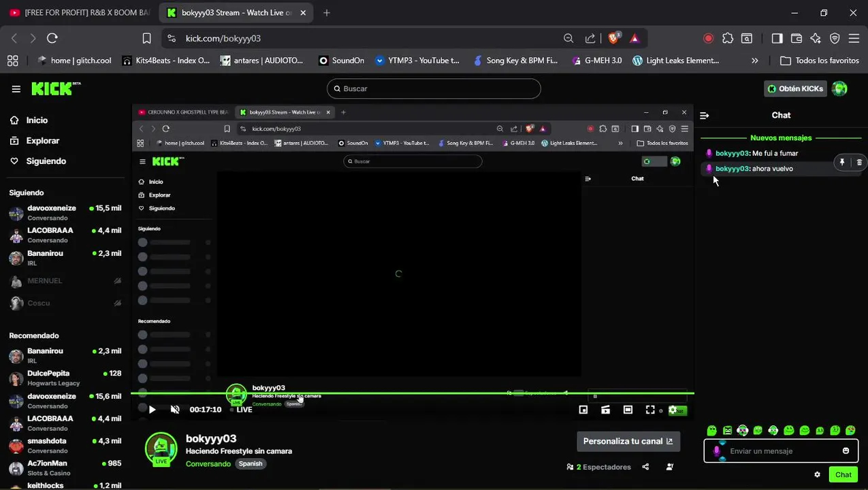Open Todos los favoritos folder
Image resolution: width=868 pixels, height=490 pixels.
[x=820, y=61]
